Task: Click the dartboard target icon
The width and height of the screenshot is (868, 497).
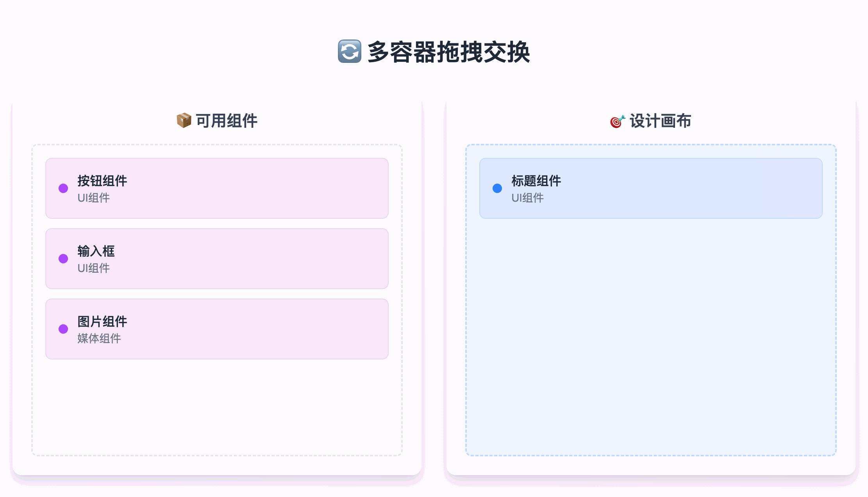Action: (618, 121)
